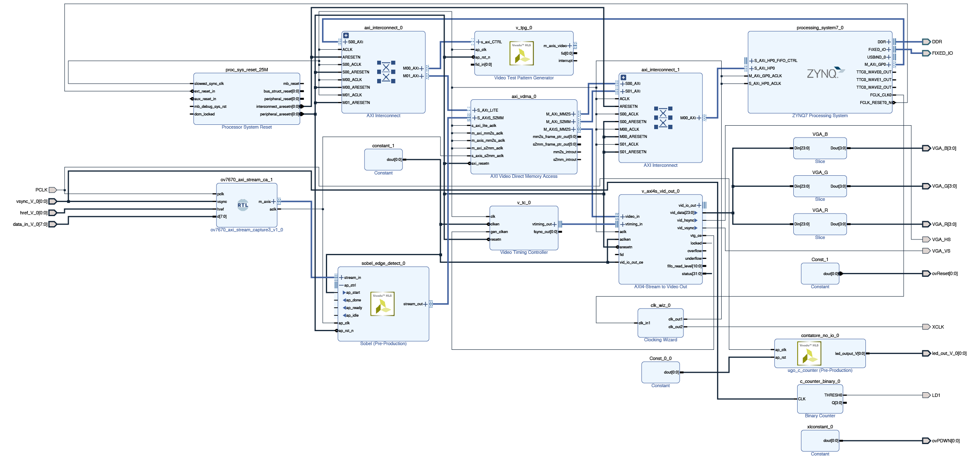The image size is (980, 464).
Task: Click the Video Timing Controller label
Action: 524,253
